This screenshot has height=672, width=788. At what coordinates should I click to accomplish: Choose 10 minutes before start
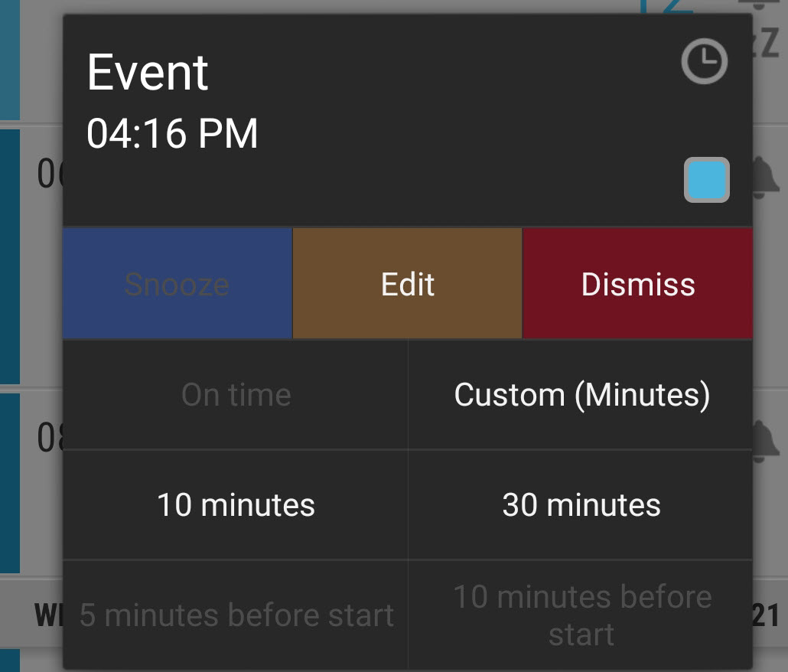pos(581,615)
